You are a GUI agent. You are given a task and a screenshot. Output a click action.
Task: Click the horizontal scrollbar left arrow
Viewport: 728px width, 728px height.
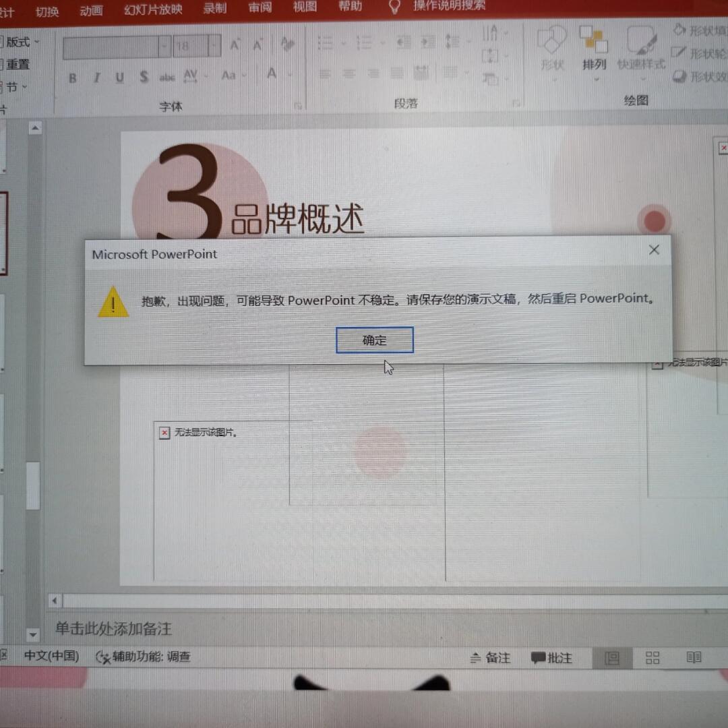tap(55, 601)
